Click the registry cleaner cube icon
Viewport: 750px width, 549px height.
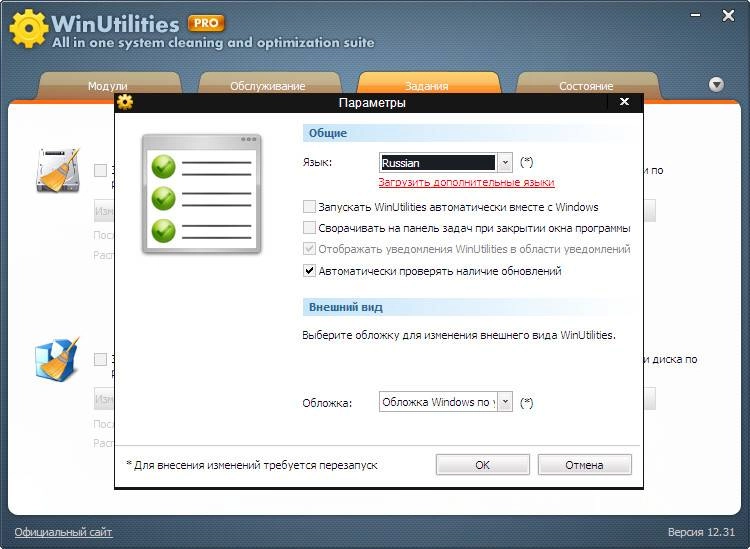coord(57,360)
